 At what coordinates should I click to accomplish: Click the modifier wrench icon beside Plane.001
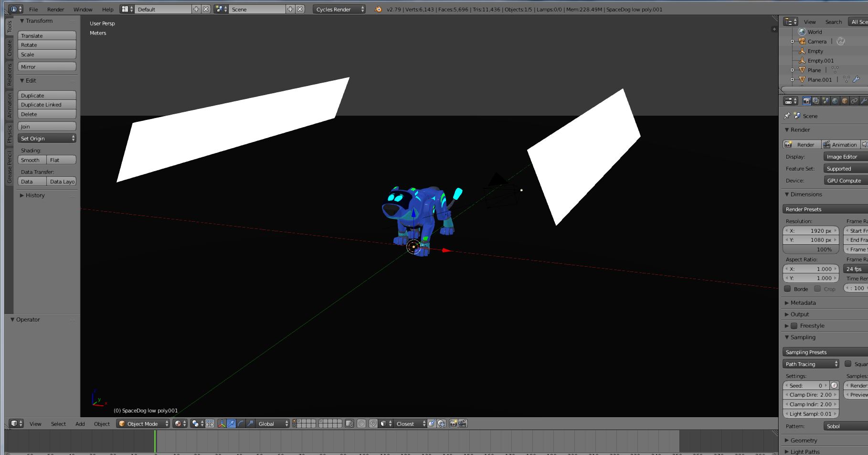coord(856,79)
